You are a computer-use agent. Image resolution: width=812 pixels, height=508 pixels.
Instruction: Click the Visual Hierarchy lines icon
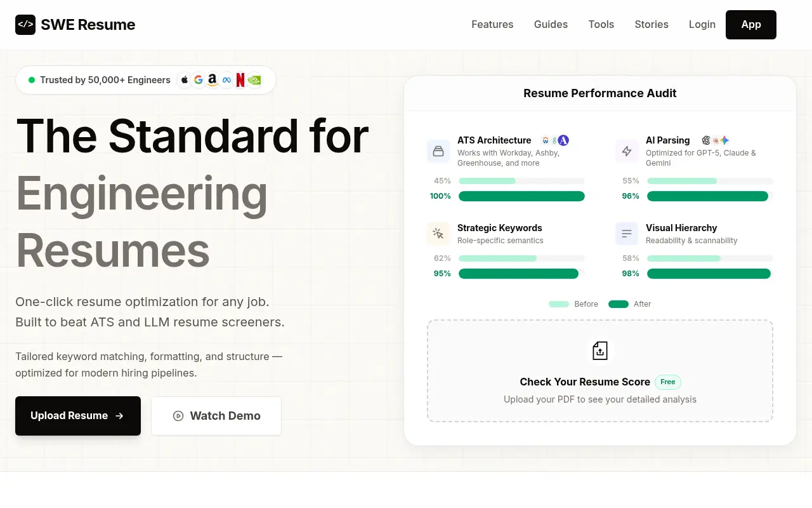627,234
